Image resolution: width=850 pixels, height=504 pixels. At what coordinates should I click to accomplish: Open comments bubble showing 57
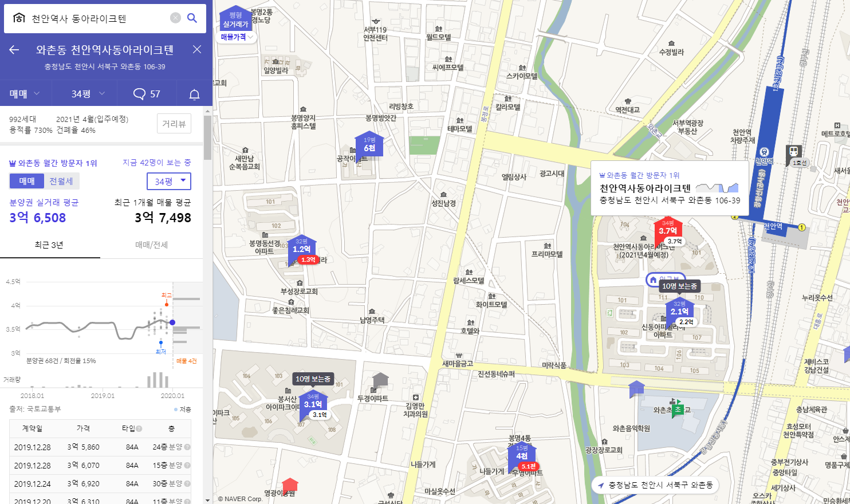point(147,94)
